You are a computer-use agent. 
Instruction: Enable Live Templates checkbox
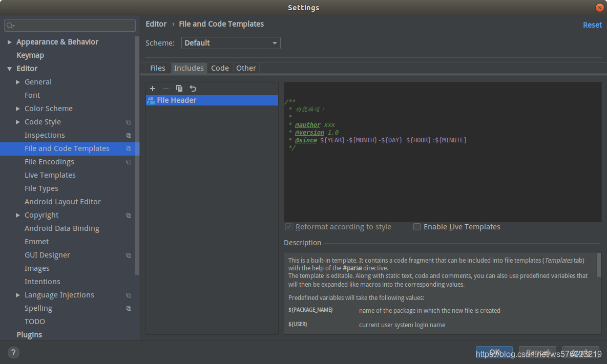[417, 227]
